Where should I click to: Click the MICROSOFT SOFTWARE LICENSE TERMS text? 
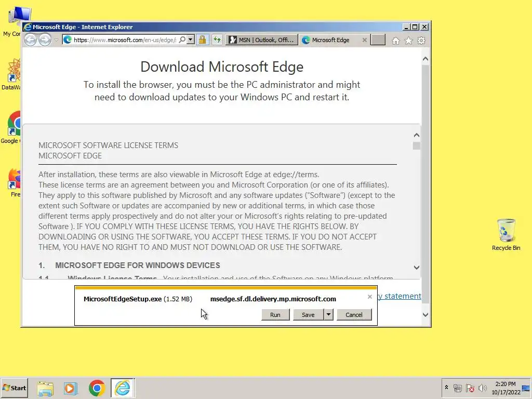108,145
